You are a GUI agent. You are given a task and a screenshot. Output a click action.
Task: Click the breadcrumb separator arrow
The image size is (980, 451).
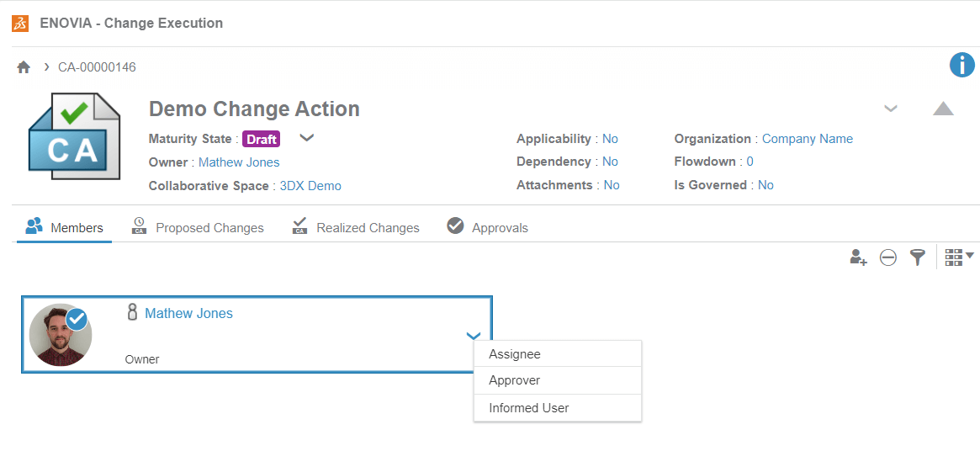click(46, 66)
